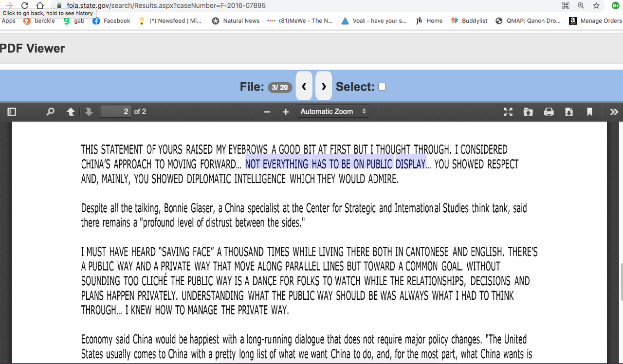The height and width of the screenshot is (364, 623).
Task: Open the Apps bookmark
Action: click(9, 21)
